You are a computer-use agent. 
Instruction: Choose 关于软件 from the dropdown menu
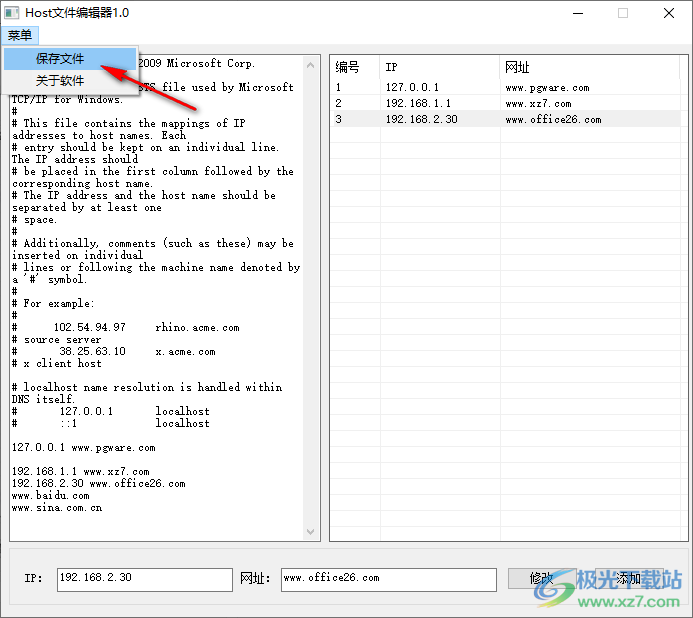pos(60,81)
